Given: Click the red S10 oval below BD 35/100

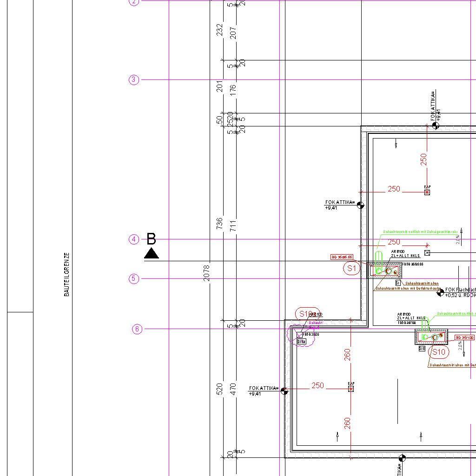Looking at the screenshot, I should [438, 352].
